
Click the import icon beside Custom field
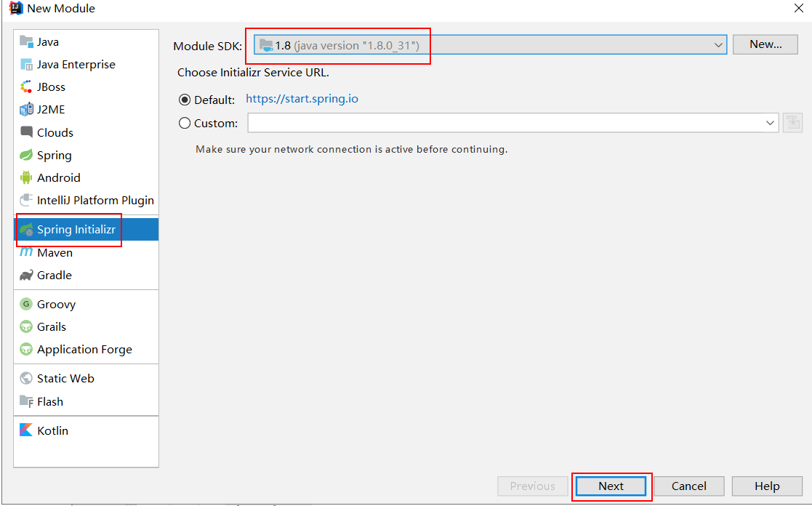[x=792, y=123]
